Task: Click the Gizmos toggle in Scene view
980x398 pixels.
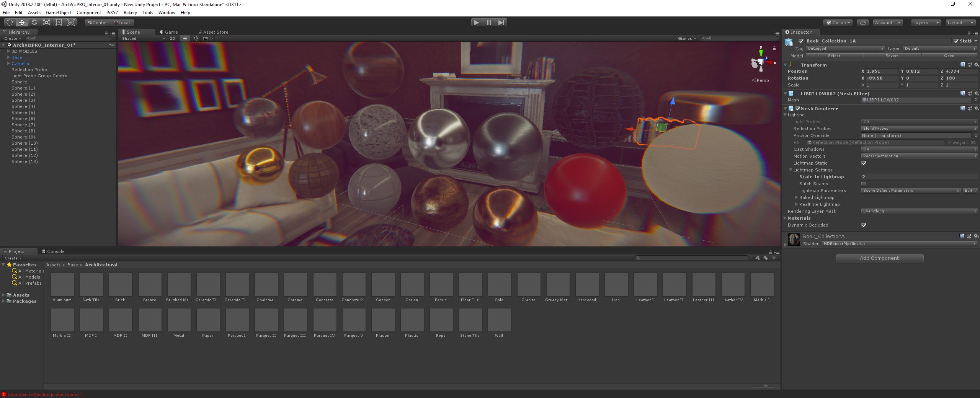Action: 685,38
